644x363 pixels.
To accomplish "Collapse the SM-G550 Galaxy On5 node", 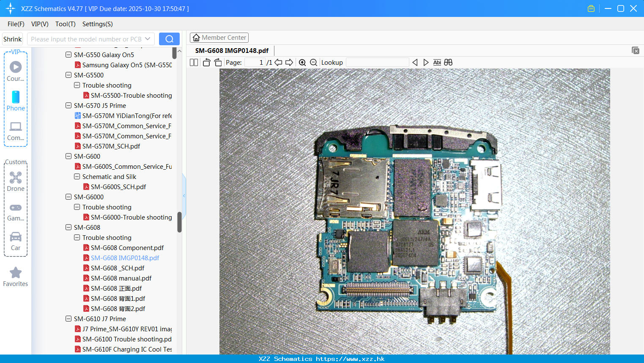I will pyautogui.click(x=69, y=55).
